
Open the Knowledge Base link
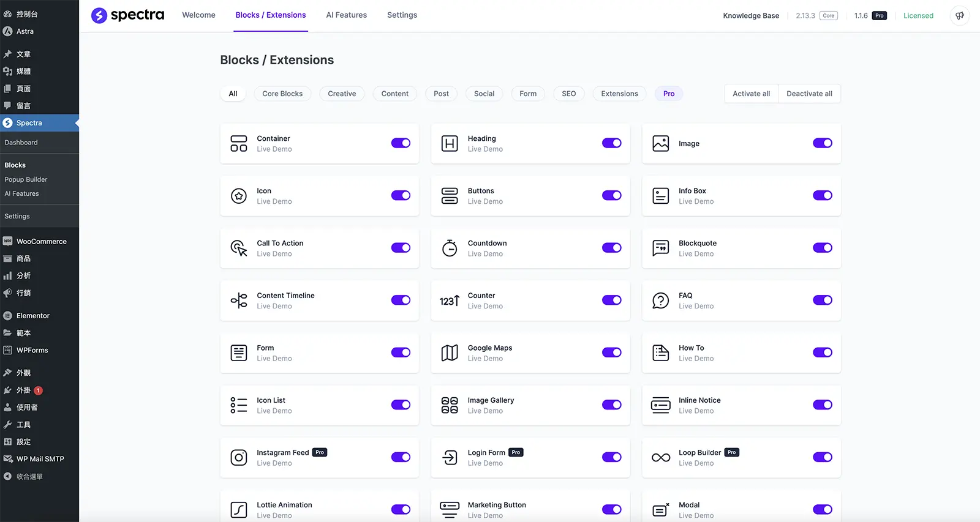pos(751,16)
